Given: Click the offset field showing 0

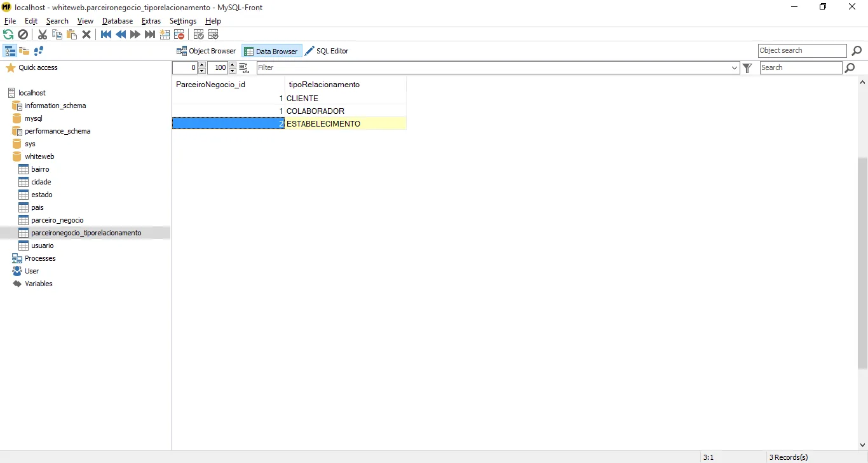Looking at the screenshot, I should (x=186, y=67).
